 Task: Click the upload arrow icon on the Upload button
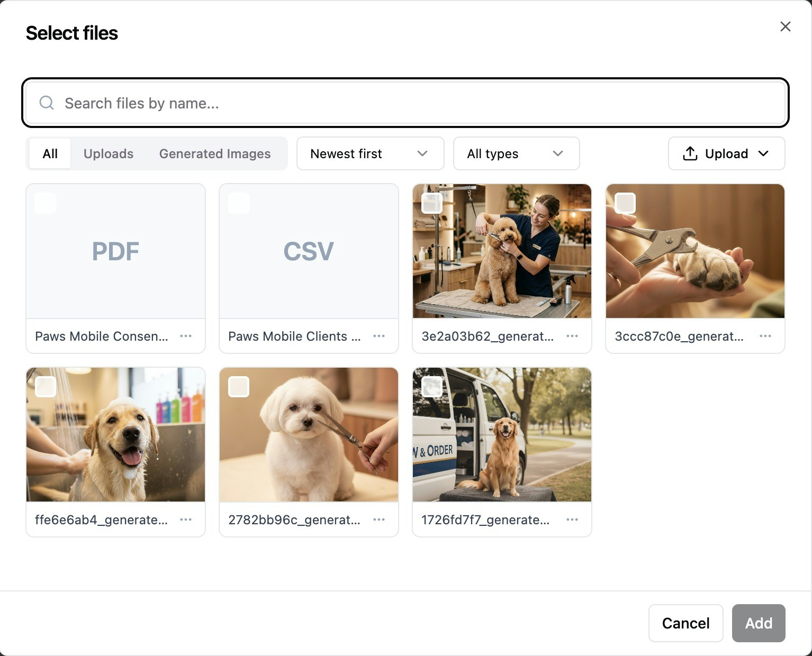[x=689, y=153]
